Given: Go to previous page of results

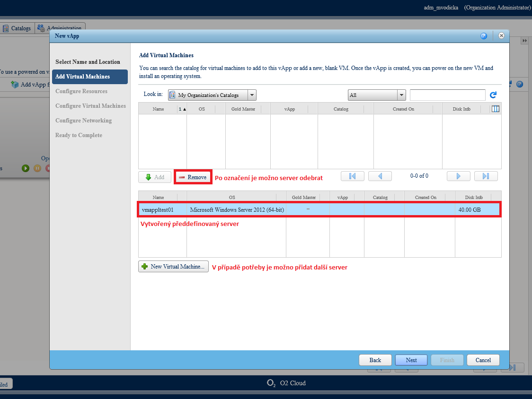Looking at the screenshot, I should pos(380,176).
